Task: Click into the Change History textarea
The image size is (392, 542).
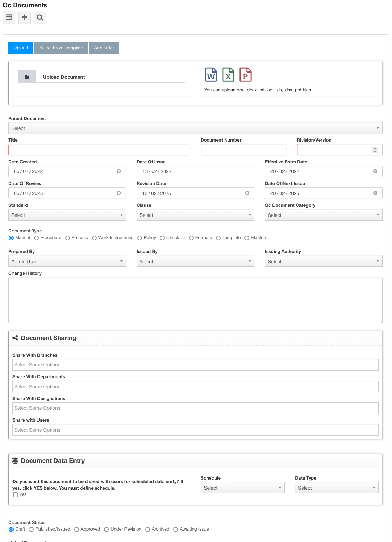Action: 195,300
